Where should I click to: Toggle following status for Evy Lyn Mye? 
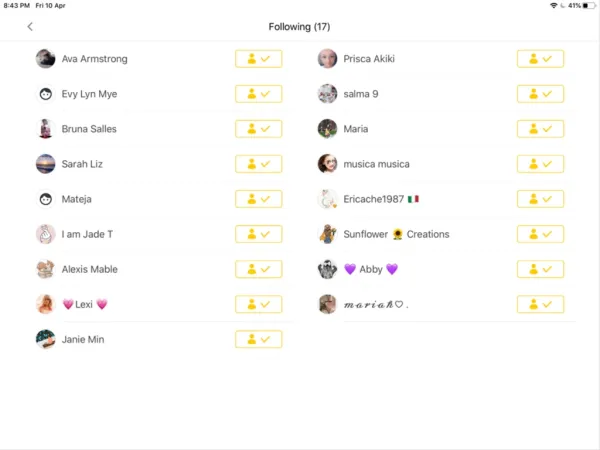(x=258, y=94)
